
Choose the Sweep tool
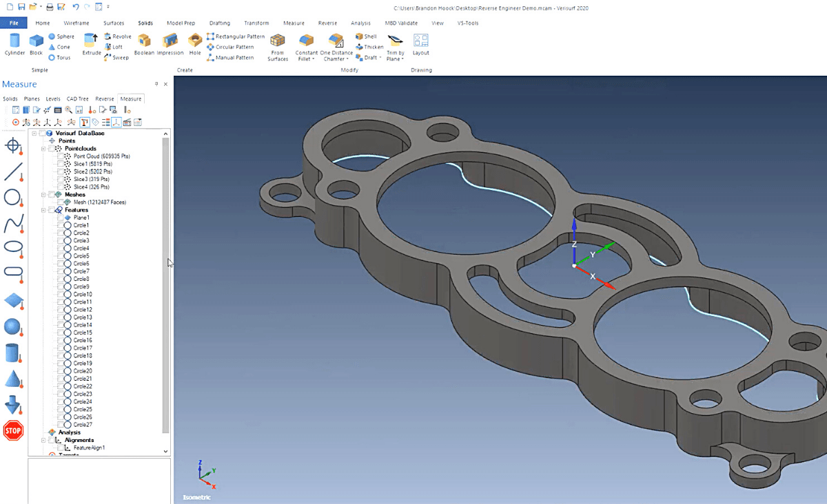pos(116,58)
